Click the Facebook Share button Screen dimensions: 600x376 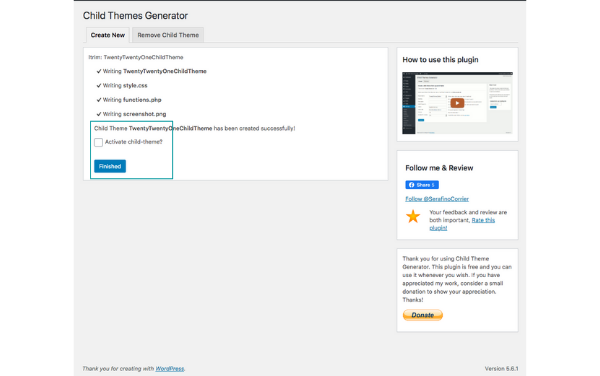(422, 185)
